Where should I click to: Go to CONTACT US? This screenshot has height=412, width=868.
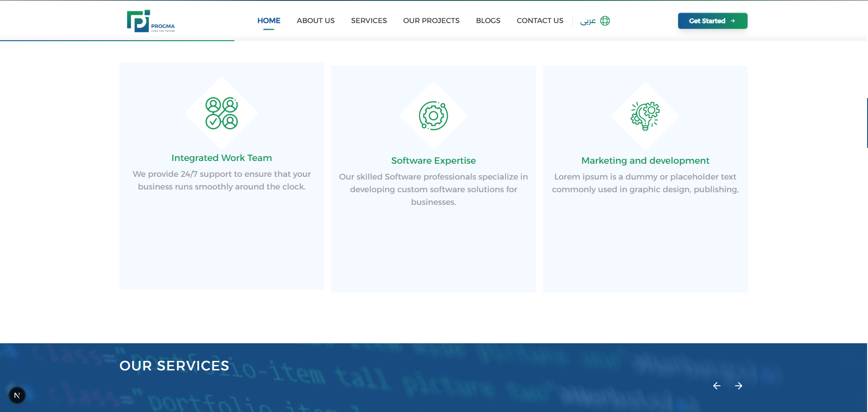click(x=540, y=20)
